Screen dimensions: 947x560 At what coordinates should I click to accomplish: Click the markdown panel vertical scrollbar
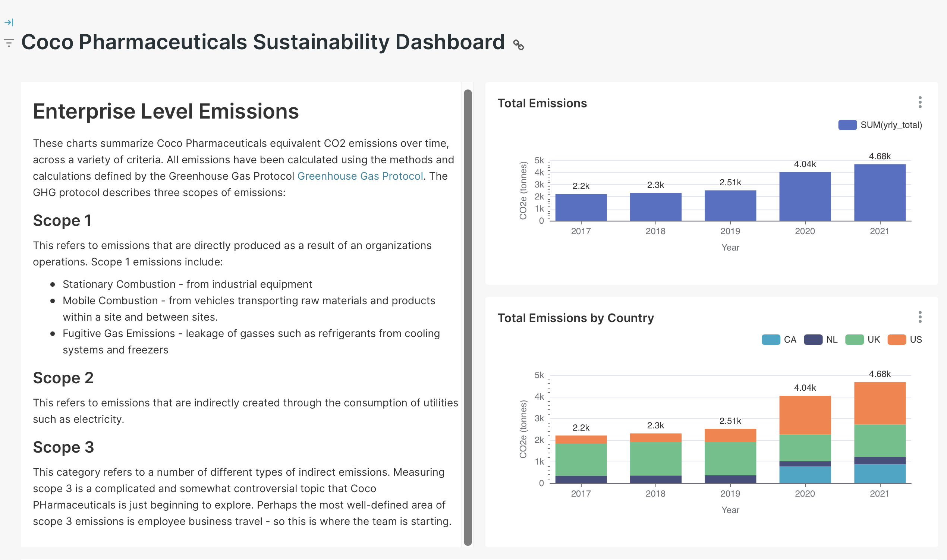468,317
